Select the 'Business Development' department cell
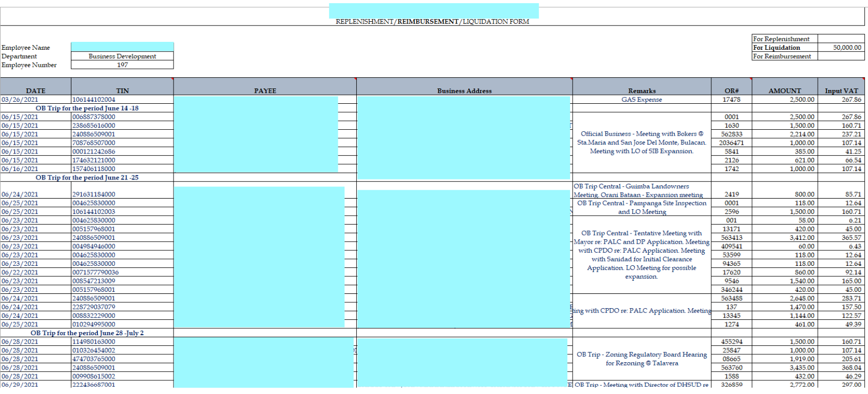The height and width of the screenshot is (394, 868). [122, 56]
